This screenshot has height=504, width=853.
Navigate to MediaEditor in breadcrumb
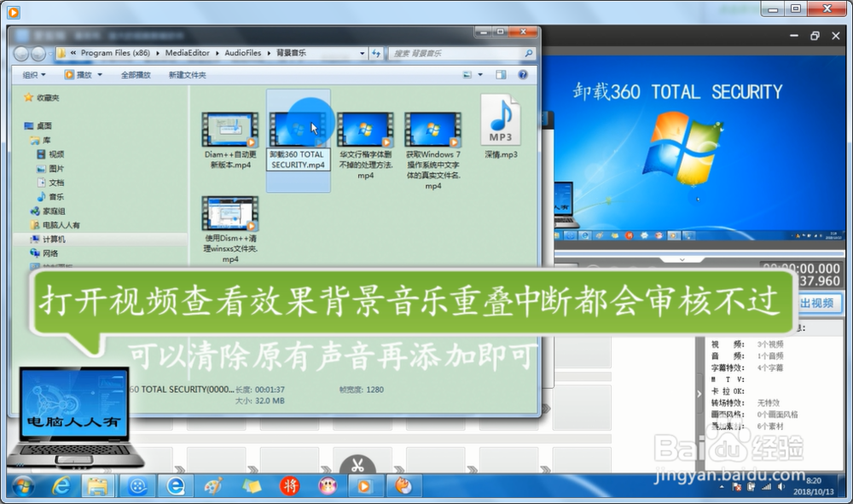pos(187,53)
